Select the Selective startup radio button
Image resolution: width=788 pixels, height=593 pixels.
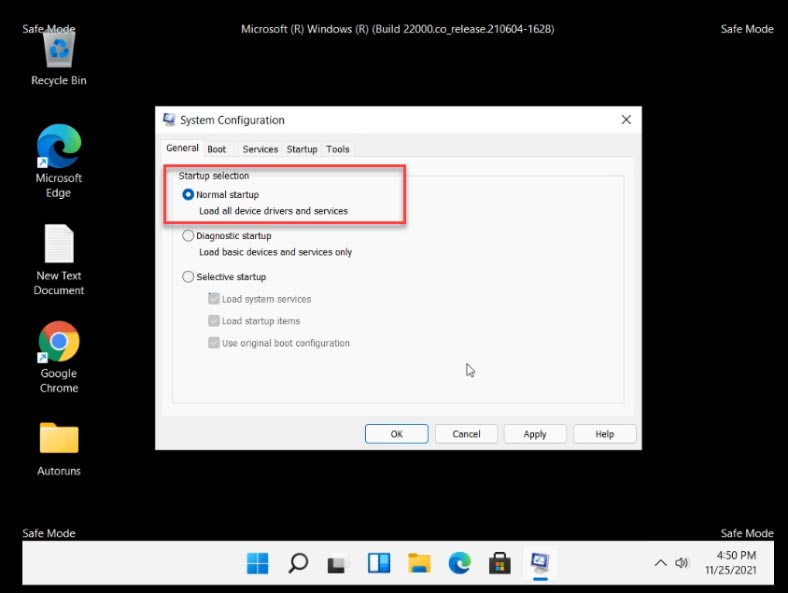[188, 277]
